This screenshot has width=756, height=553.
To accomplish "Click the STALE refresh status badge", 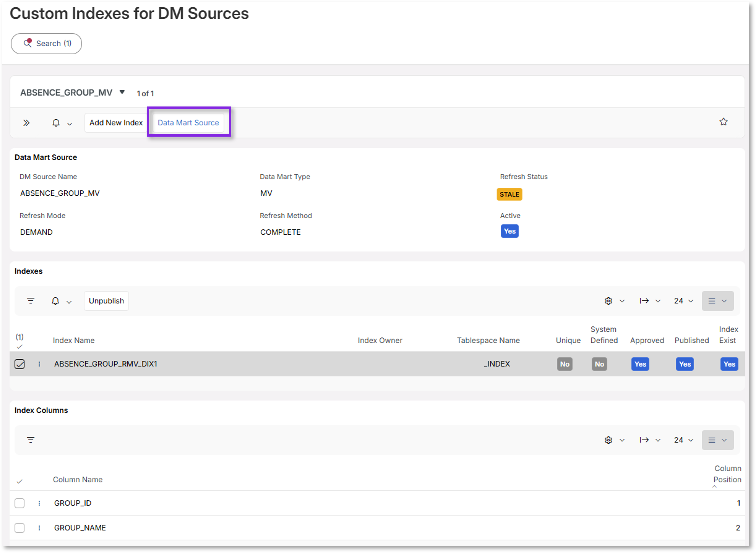I will point(509,194).
